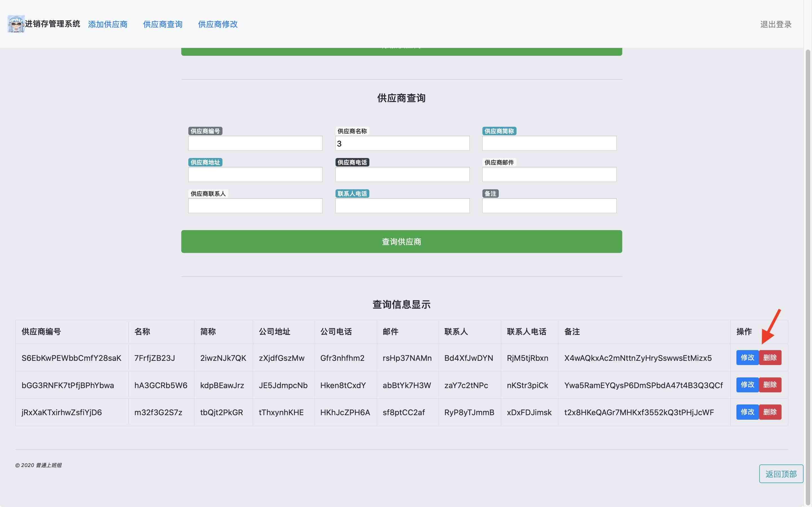
Task: Delete supplier S6EbKwPEWbbCmfY28saK with 删除
Action: [x=770, y=357]
